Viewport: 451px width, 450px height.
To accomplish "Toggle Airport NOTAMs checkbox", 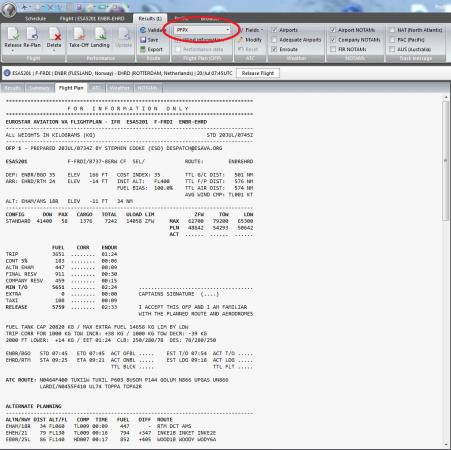I will (x=333, y=30).
